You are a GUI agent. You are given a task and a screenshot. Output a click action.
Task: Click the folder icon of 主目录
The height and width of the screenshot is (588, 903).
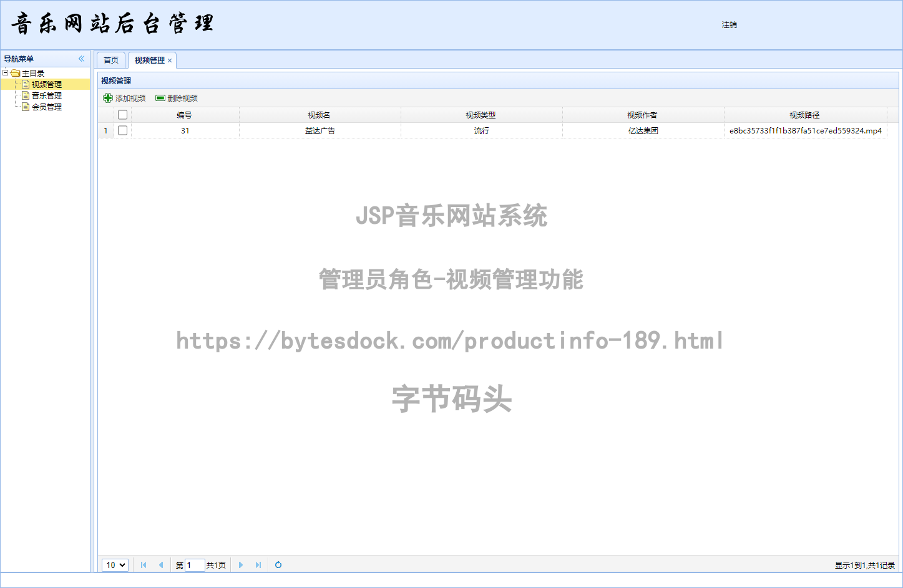click(16, 73)
